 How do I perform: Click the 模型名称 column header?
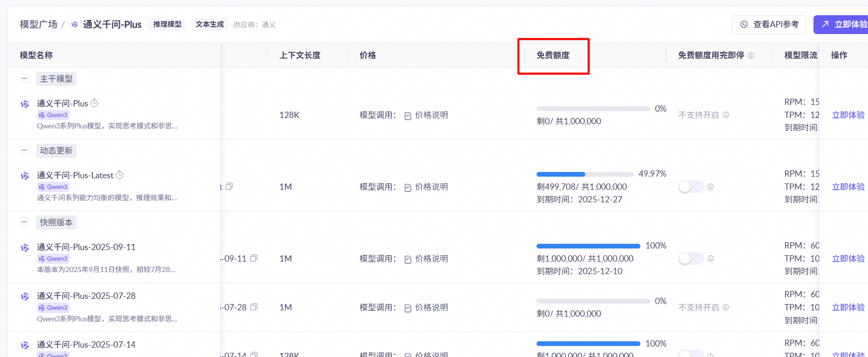[x=36, y=55]
